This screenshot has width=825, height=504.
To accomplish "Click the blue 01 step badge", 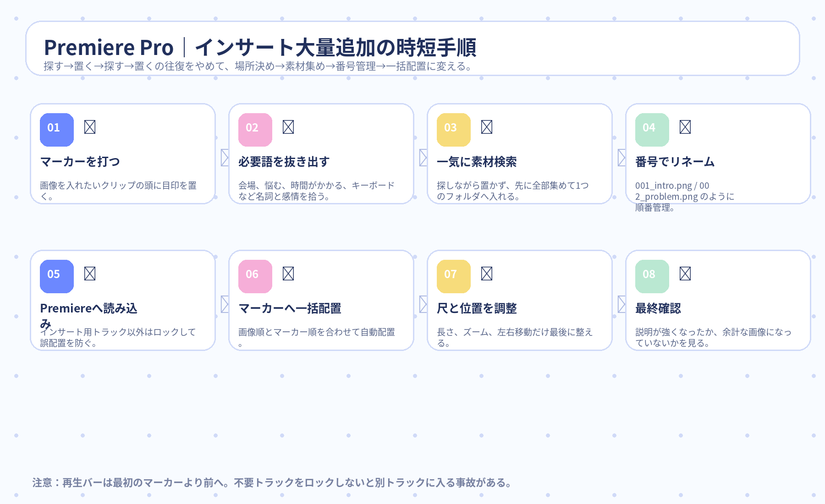I will point(57,130).
